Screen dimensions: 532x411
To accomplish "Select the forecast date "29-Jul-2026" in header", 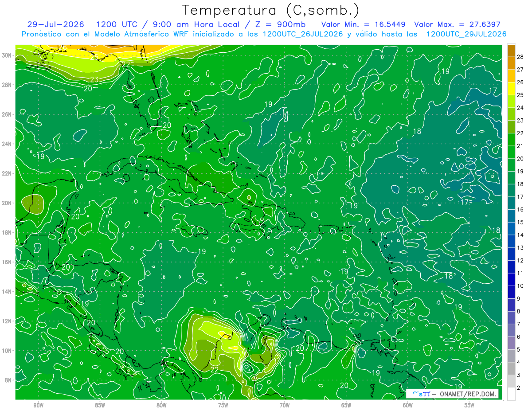I will coord(56,24).
